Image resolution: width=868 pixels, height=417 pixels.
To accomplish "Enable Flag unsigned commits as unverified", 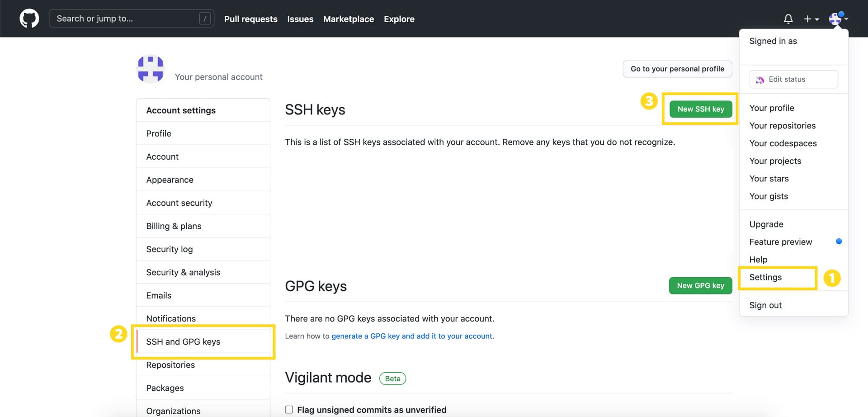I will coord(288,409).
